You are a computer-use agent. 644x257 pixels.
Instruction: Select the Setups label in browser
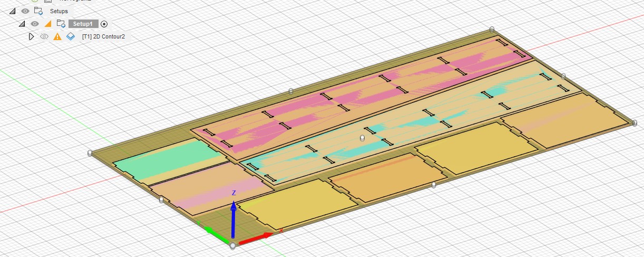tap(58, 11)
